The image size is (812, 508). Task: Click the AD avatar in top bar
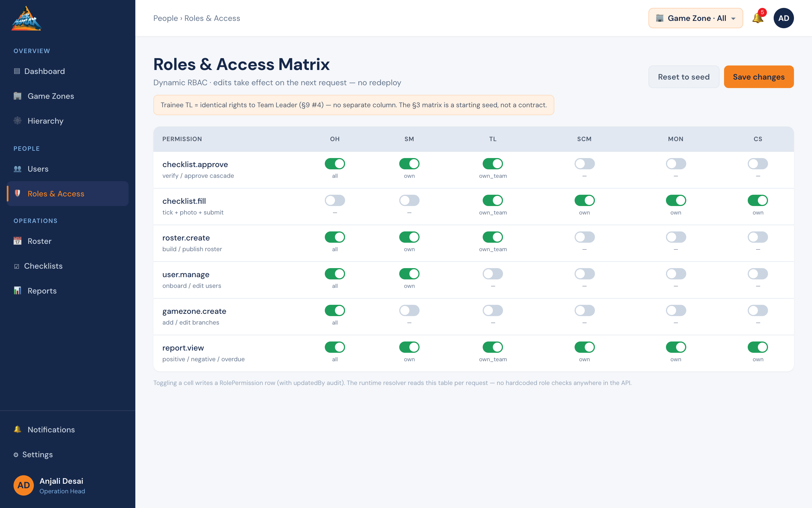tap(784, 18)
